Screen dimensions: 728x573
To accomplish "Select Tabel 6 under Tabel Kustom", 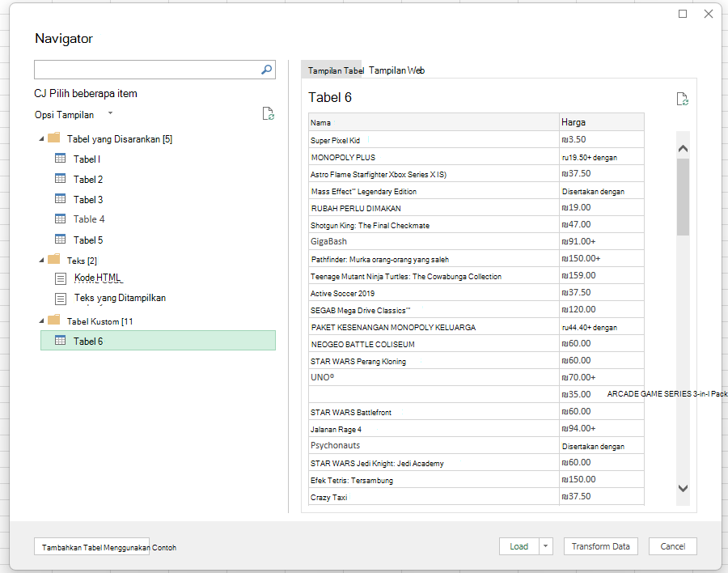I will pyautogui.click(x=158, y=341).
